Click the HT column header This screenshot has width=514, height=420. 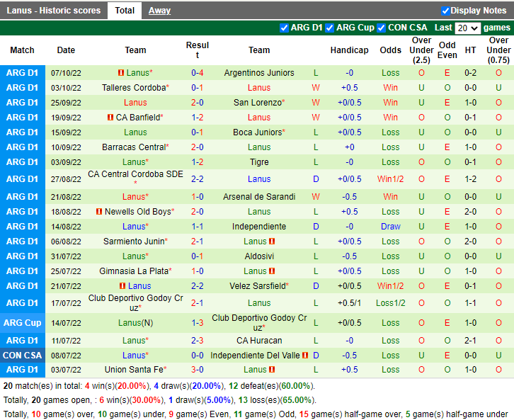tap(470, 50)
